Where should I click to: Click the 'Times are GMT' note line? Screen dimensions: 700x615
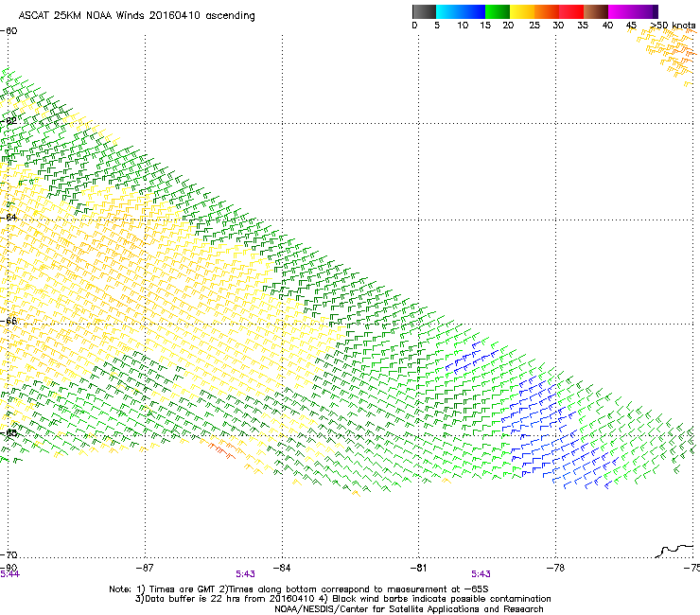coord(299,589)
